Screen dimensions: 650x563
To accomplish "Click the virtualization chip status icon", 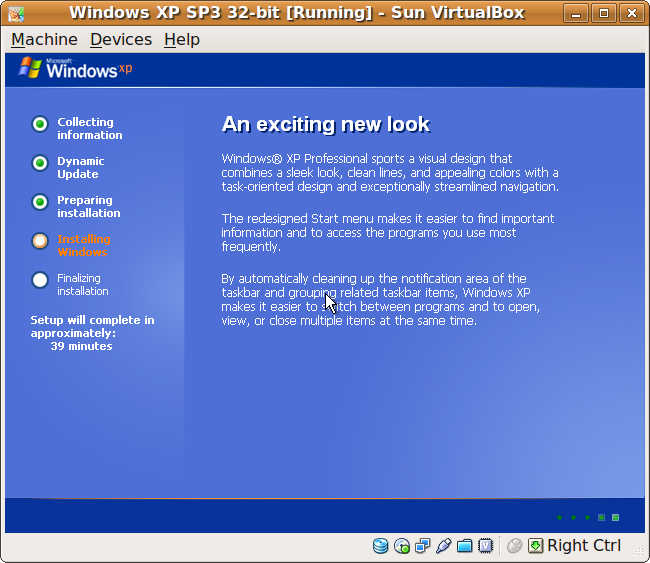I will pyautogui.click(x=485, y=546).
